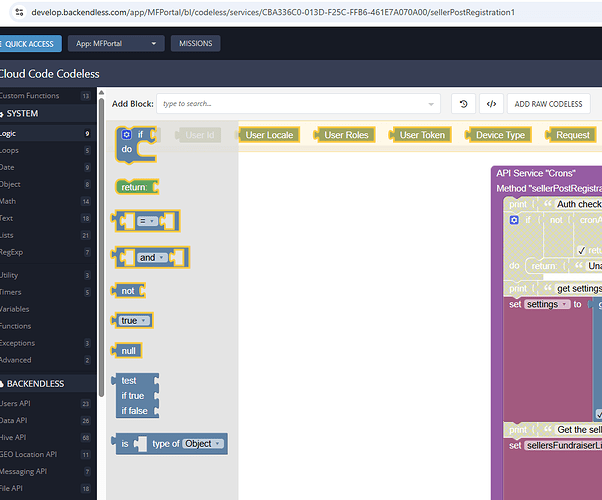
Task: Focus the Add Block search field
Action: [298, 104]
